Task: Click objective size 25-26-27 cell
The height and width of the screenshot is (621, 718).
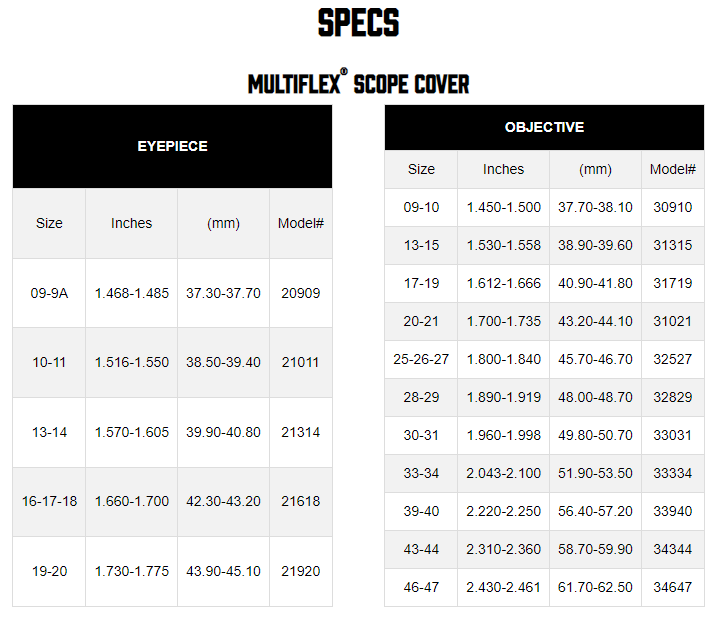Action: click(421, 359)
